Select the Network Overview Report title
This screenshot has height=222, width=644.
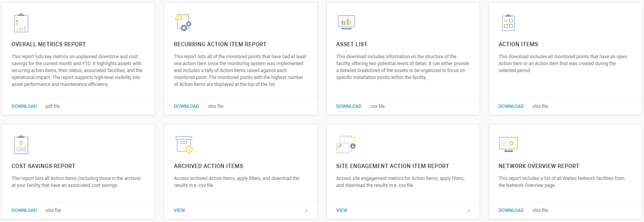pyautogui.click(x=539, y=166)
